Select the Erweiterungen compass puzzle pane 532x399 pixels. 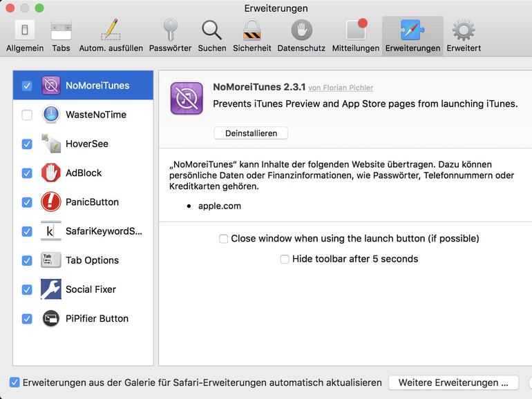tap(412, 36)
